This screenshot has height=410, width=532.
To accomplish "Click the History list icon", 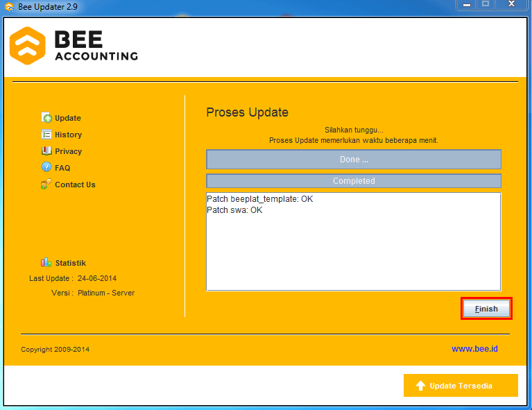I will click(46, 135).
